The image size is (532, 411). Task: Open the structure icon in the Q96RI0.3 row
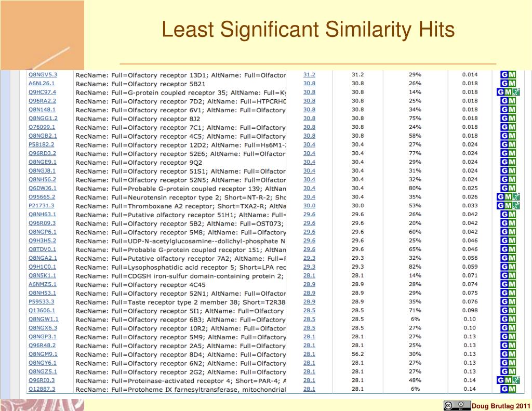(x=516, y=380)
